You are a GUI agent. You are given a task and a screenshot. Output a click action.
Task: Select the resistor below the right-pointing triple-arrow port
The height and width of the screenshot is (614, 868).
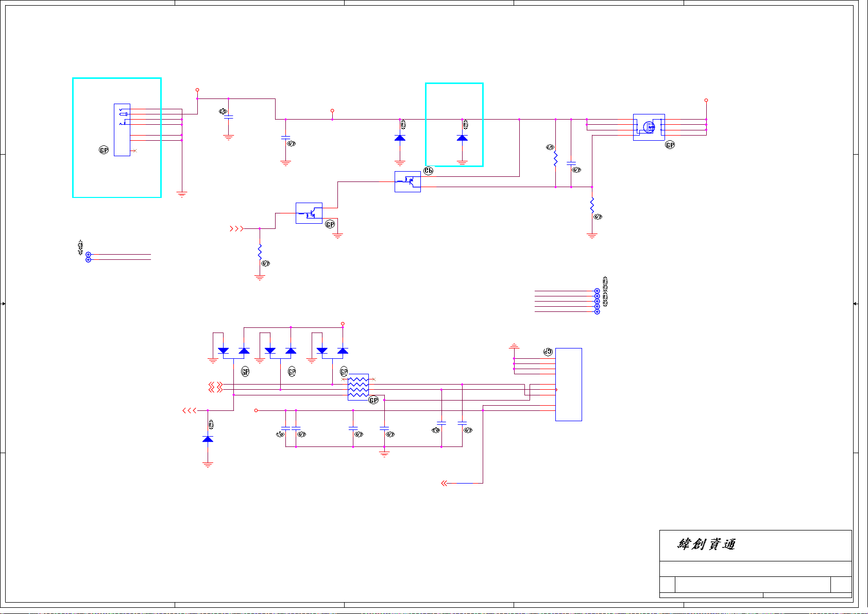260,252
